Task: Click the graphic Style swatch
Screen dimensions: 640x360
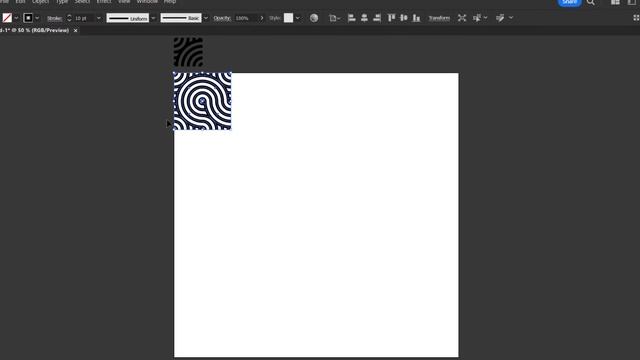Action: (289, 18)
